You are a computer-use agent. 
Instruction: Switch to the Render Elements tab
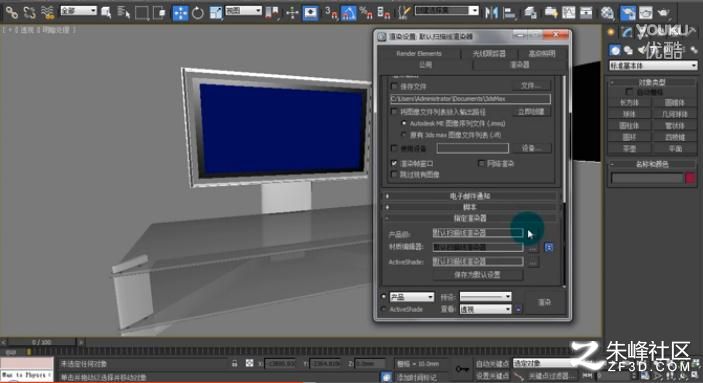coord(419,53)
